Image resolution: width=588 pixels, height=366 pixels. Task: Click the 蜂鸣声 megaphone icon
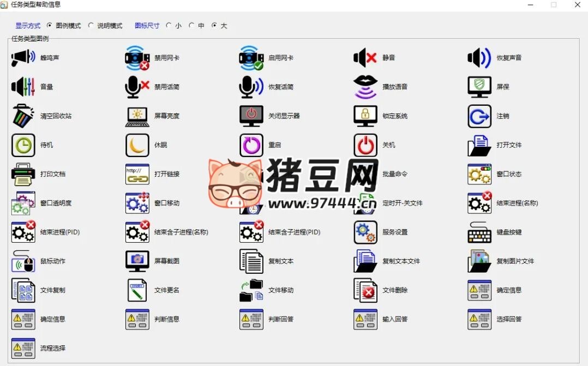tap(23, 58)
